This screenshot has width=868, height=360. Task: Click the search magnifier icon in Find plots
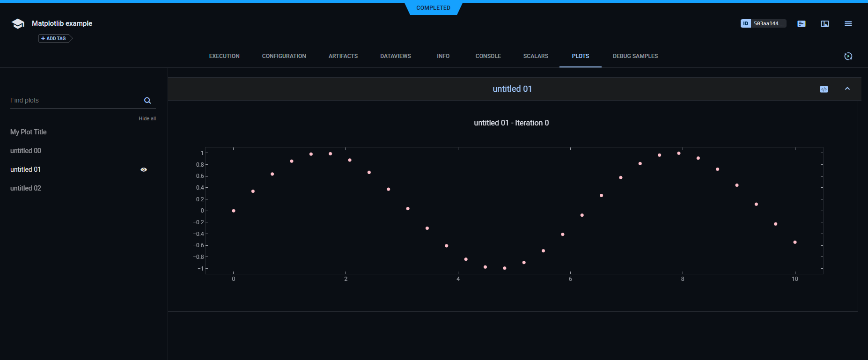click(x=147, y=101)
